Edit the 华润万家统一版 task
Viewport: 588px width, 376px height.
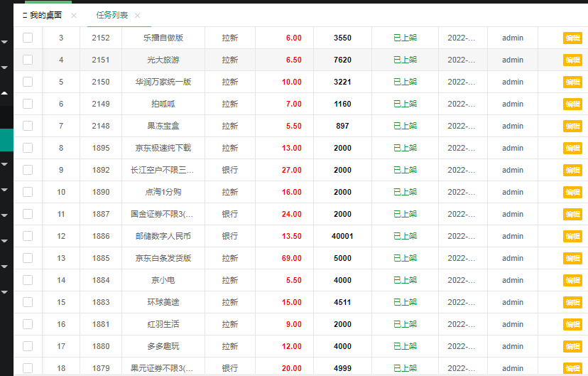click(572, 82)
